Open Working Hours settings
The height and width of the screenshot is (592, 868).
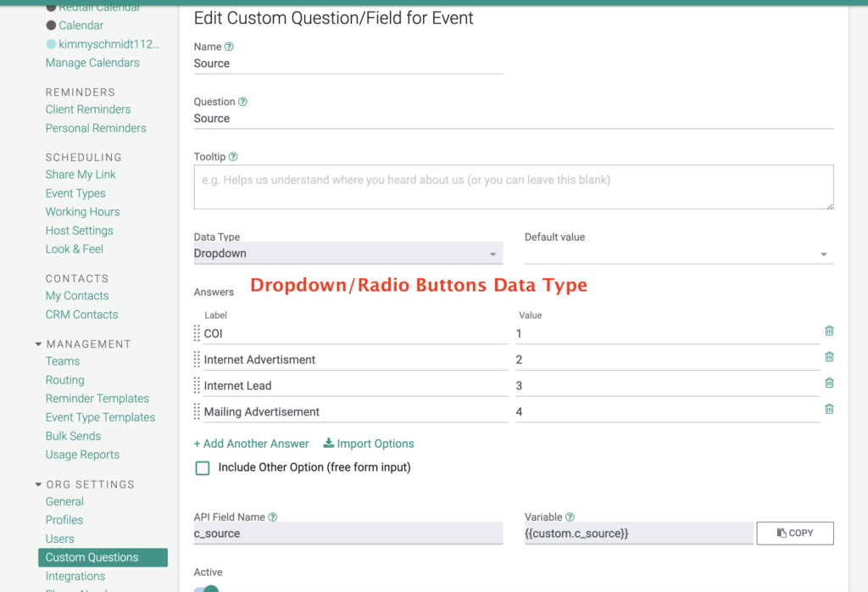pyautogui.click(x=82, y=211)
